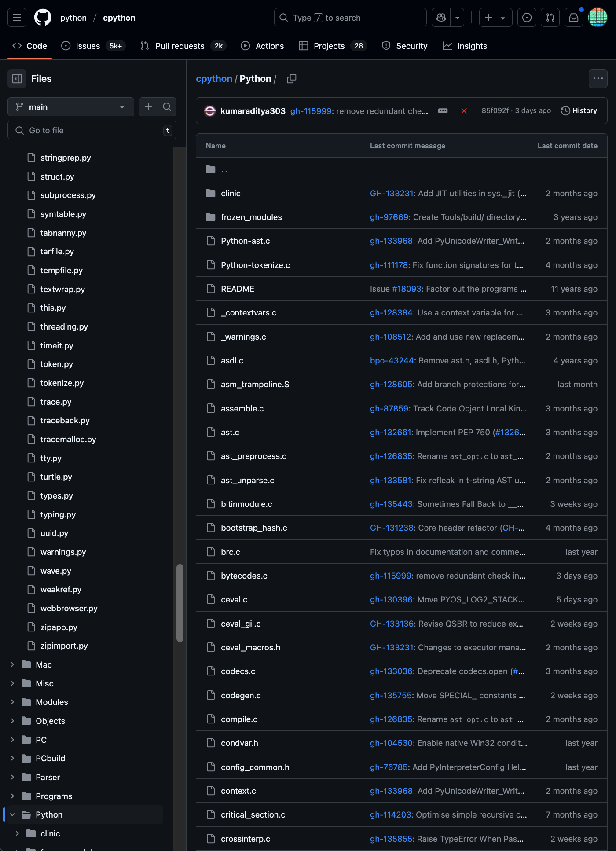616x851 pixels.
Task: Open the user avatar menu
Action: (598, 18)
